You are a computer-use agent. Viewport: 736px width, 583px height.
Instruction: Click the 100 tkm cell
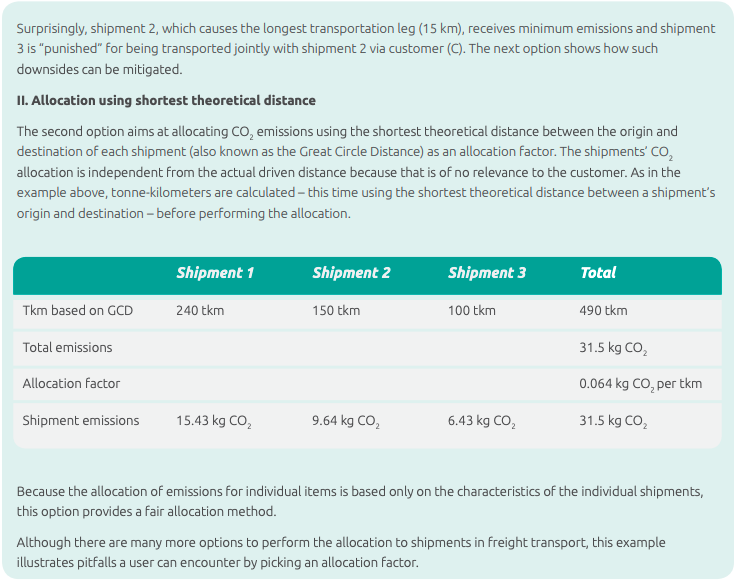(x=472, y=311)
